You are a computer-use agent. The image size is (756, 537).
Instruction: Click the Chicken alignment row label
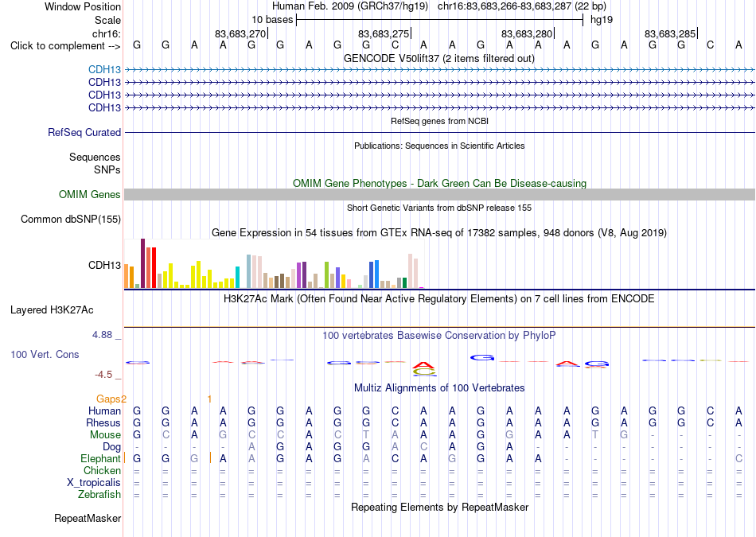[x=102, y=470]
